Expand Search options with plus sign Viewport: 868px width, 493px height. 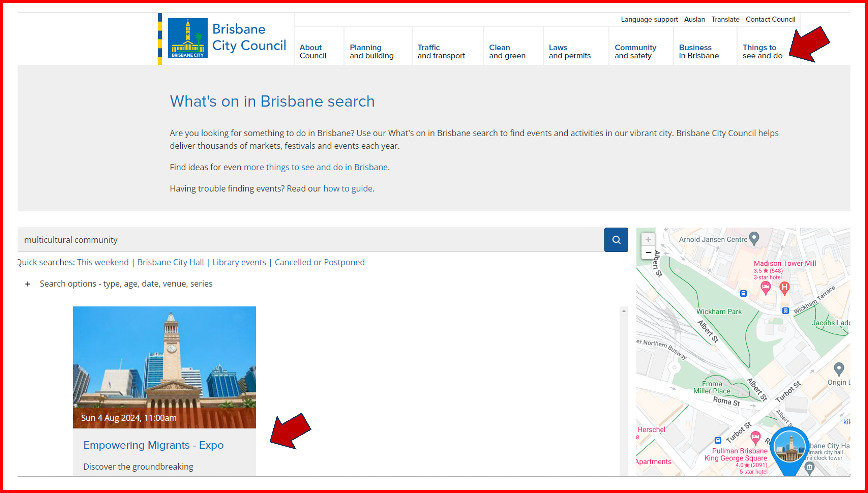28,284
